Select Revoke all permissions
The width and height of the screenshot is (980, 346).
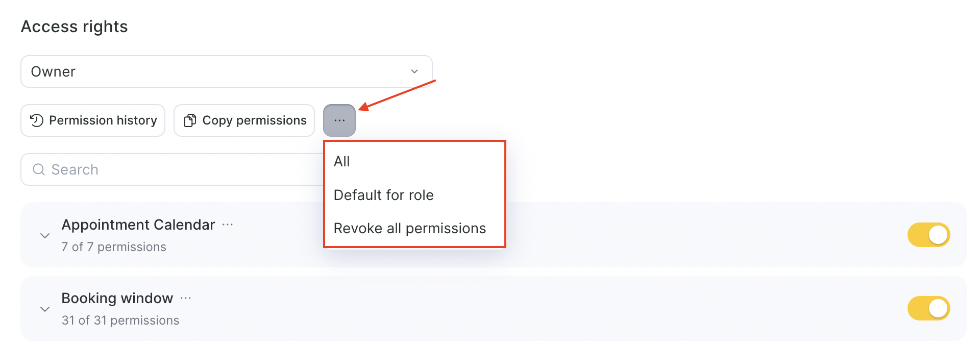click(409, 228)
